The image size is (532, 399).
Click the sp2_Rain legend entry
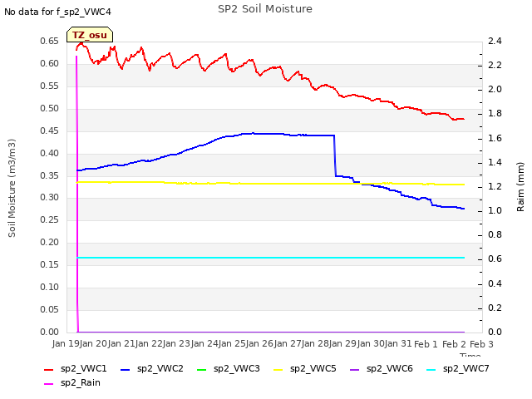point(72,382)
